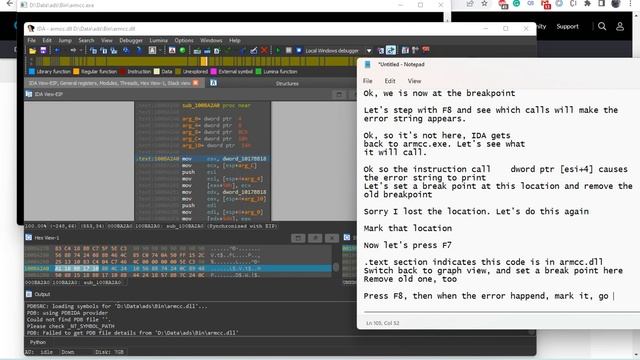This screenshot has width=640, height=360.
Task: Click the Hex View-1 panel icon
Action: 29,238
